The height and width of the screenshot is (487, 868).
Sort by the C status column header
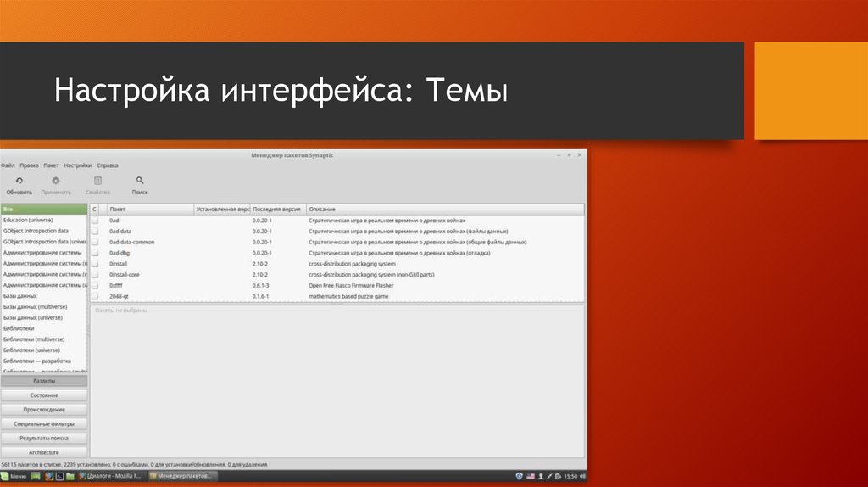click(x=95, y=210)
